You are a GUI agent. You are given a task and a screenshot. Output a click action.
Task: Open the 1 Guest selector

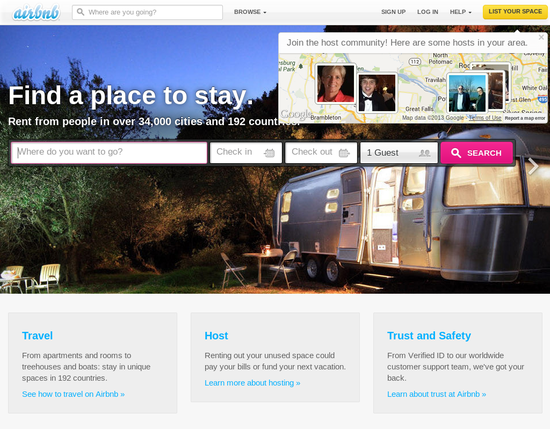tap(400, 153)
